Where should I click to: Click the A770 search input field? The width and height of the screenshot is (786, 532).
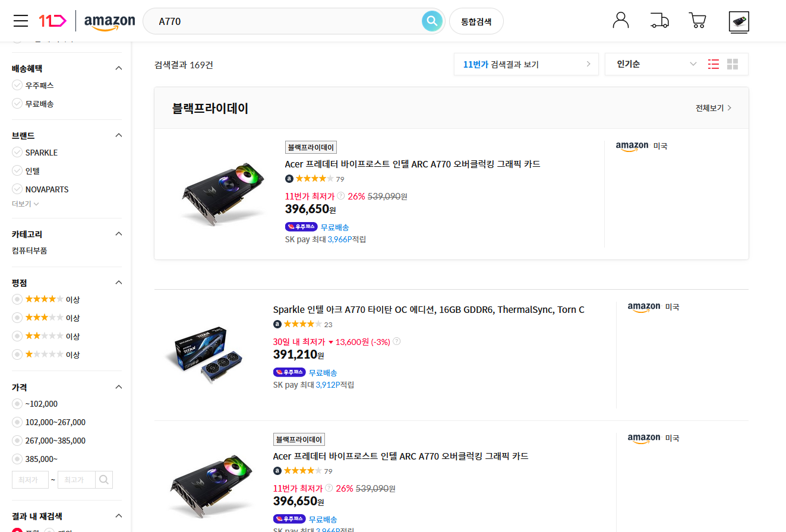[285, 21]
